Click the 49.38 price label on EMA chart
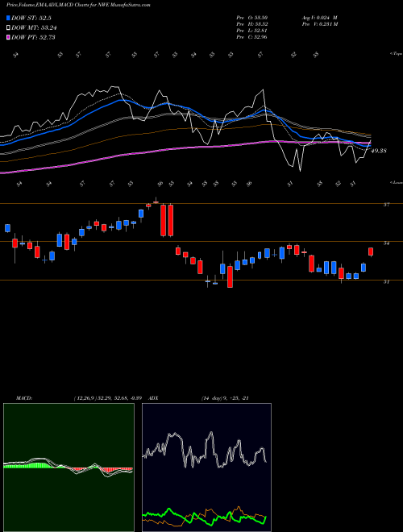This screenshot has height=532, width=403. pos(379,151)
